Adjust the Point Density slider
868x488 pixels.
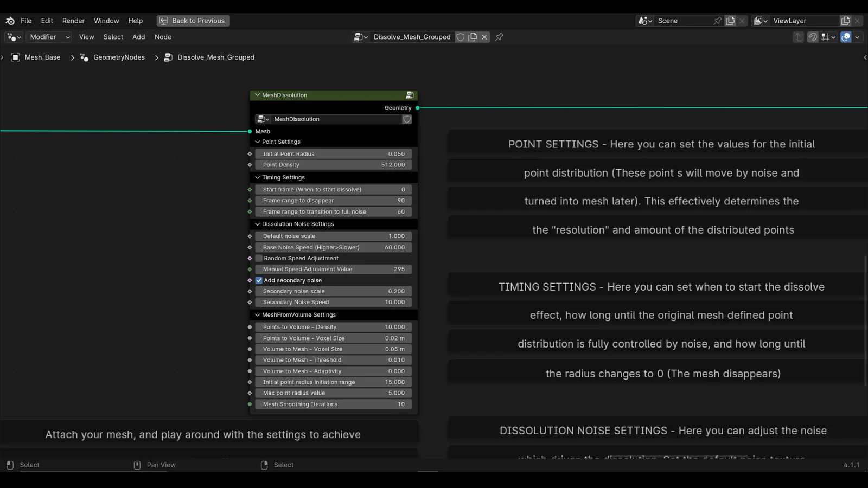click(x=333, y=165)
